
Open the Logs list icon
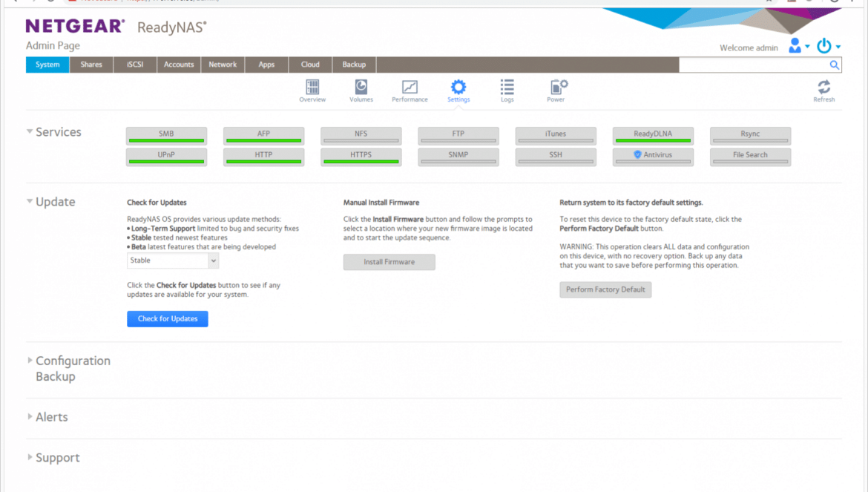tap(507, 91)
